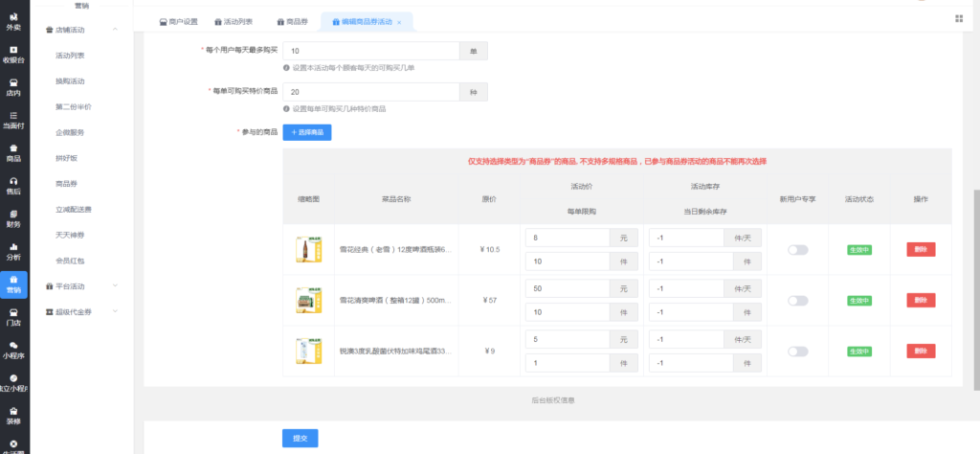Click the 每个用户每天最多购买 input field
This screenshot has height=454, width=980.
[x=371, y=51]
